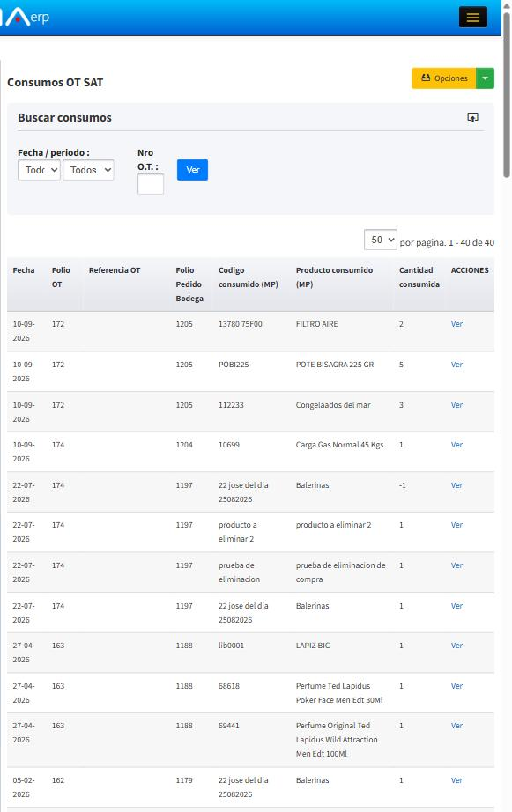512x812 pixels.
Task: Open Ver link for FILTRO AIRE row
Action: pos(456,324)
